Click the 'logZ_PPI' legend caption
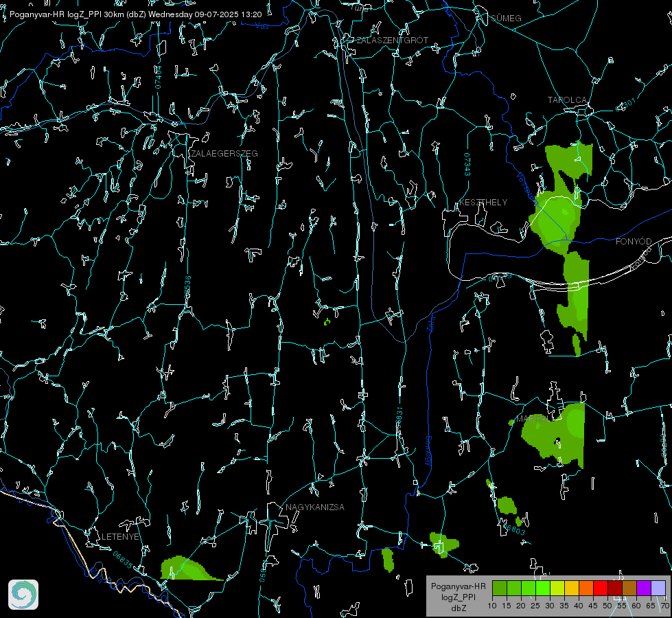 point(458,597)
